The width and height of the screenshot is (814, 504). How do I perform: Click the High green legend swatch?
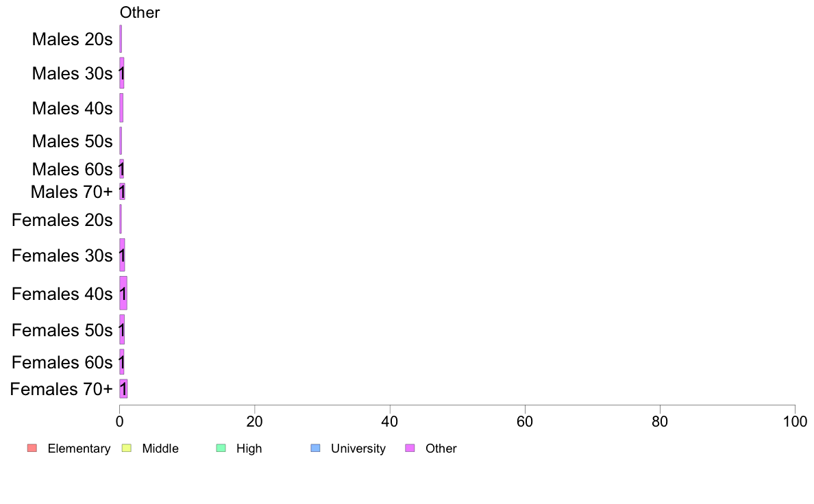click(x=221, y=448)
